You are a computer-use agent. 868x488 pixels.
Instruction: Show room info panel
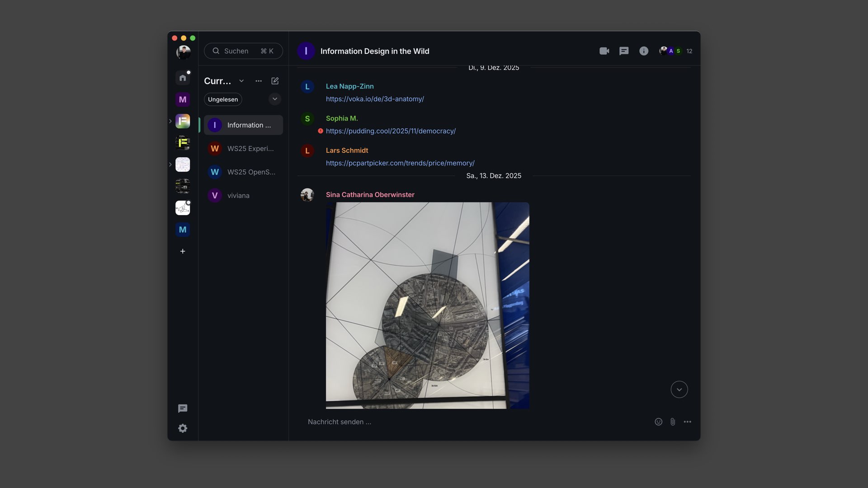tap(643, 51)
